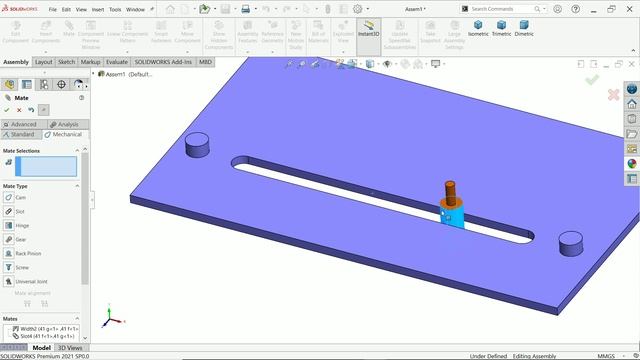Switch to the Layout ribbon tab
This screenshot has width=640, height=360.
pyautogui.click(x=43, y=62)
